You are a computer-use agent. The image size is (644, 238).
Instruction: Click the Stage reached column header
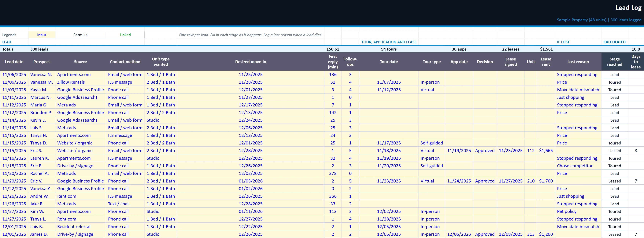615,62
